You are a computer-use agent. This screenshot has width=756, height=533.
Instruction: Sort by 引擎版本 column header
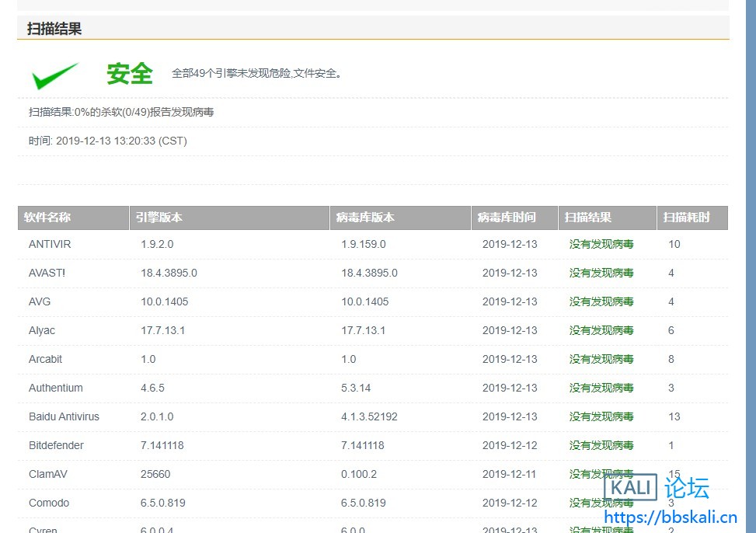[x=159, y=218]
